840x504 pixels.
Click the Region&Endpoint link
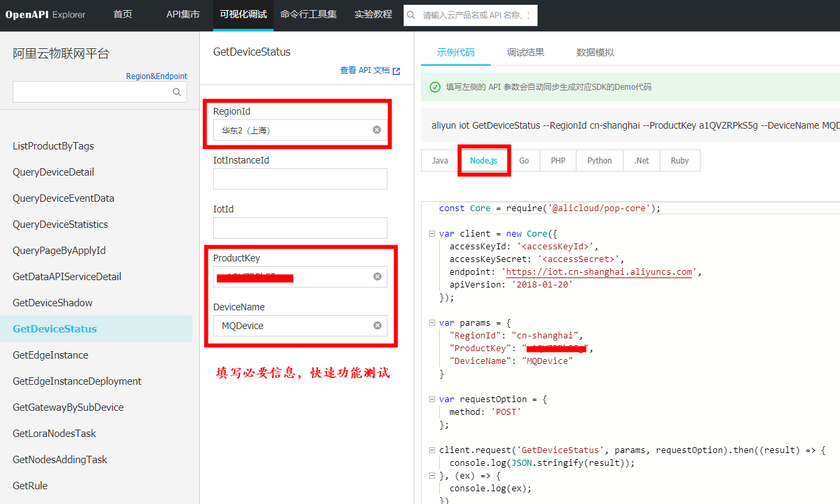click(x=157, y=76)
